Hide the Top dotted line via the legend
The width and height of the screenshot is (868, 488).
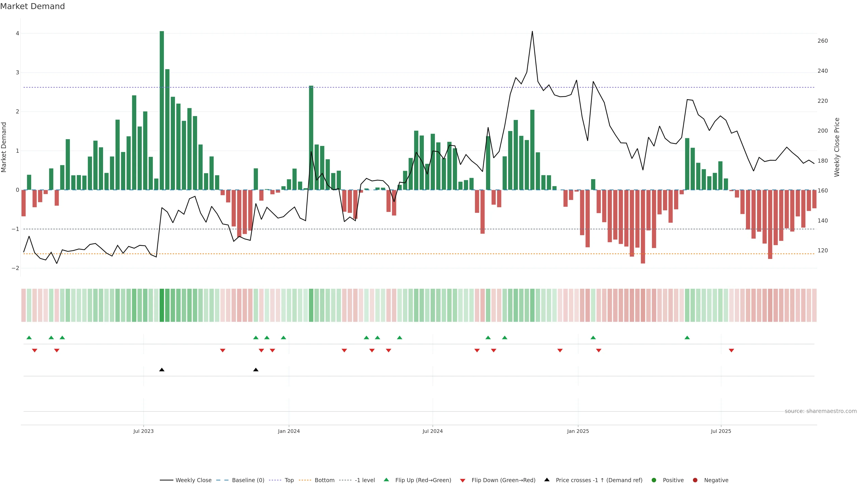pyautogui.click(x=289, y=480)
